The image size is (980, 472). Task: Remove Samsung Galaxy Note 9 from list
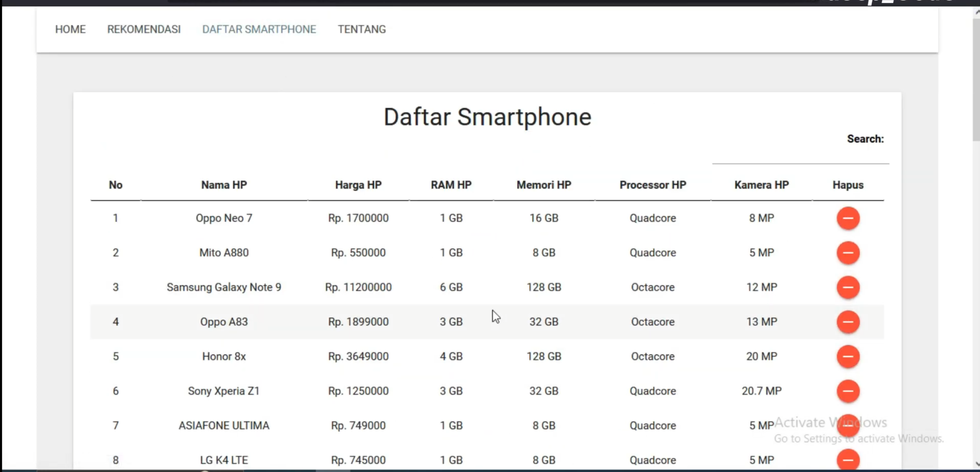[x=848, y=287]
